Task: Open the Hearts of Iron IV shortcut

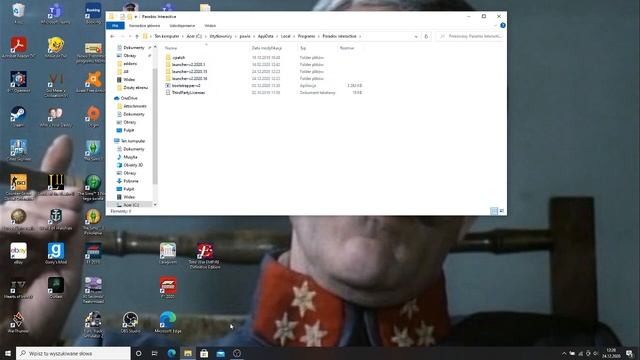Action: pyautogui.click(x=18, y=288)
